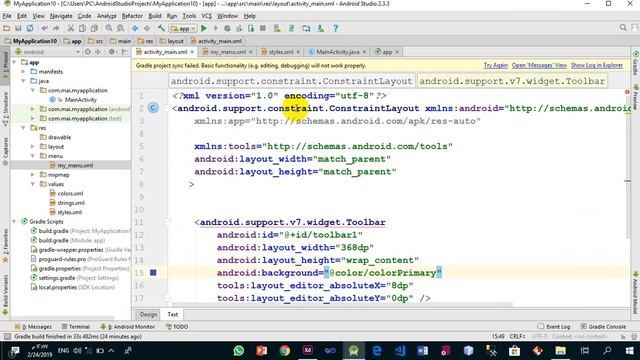Click the Try Again link
The width and height of the screenshot is (640, 360).
pos(496,65)
